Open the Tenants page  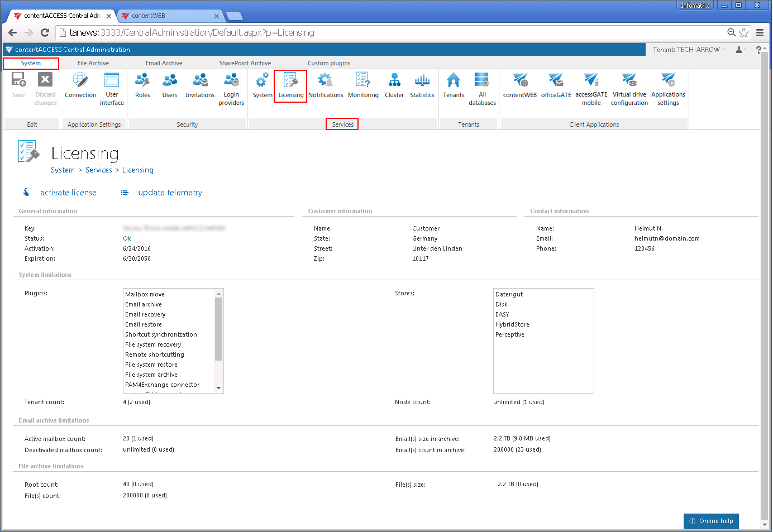454,85
